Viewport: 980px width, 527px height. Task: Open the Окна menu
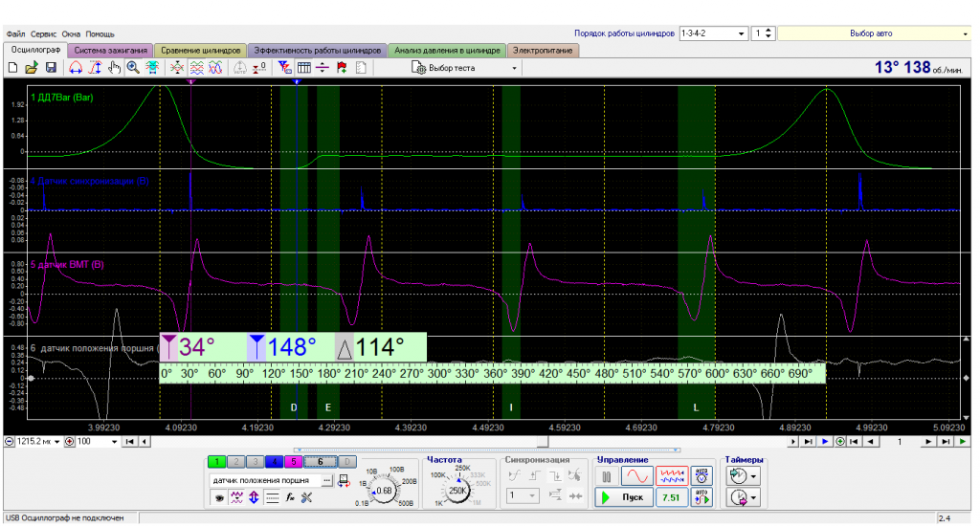click(x=71, y=33)
